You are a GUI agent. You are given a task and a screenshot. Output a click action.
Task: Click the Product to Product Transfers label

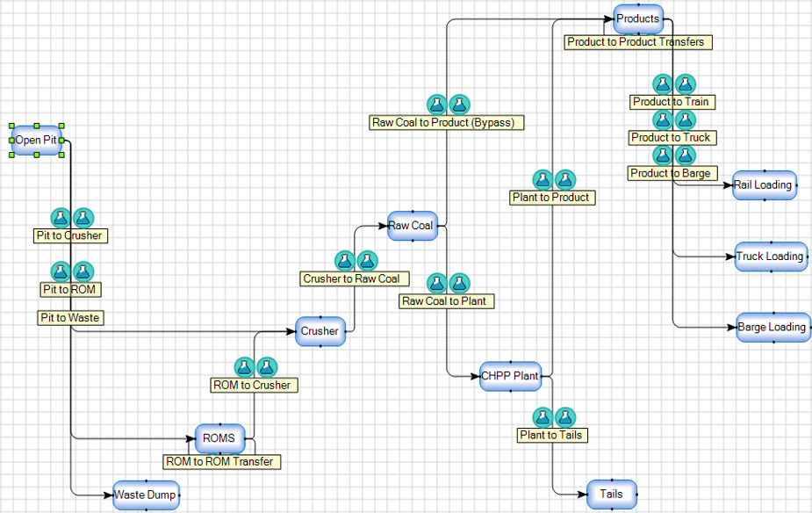click(637, 41)
